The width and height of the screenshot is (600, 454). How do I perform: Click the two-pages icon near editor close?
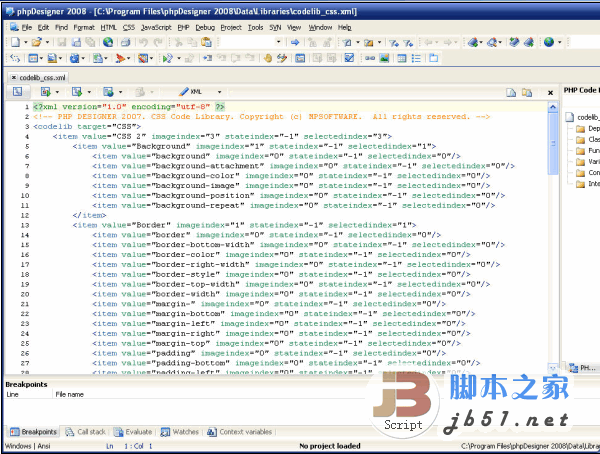pos(527,92)
